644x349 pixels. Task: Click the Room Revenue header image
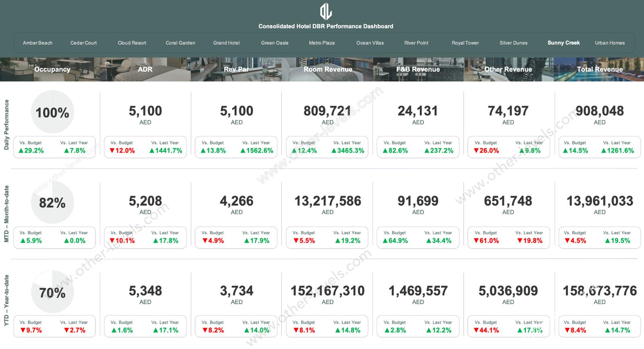(x=328, y=69)
